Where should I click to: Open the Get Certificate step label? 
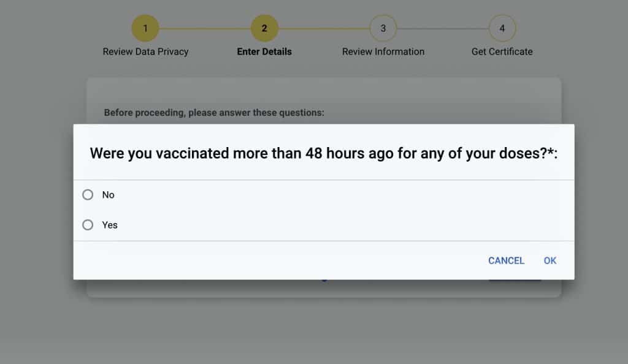coord(502,51)
